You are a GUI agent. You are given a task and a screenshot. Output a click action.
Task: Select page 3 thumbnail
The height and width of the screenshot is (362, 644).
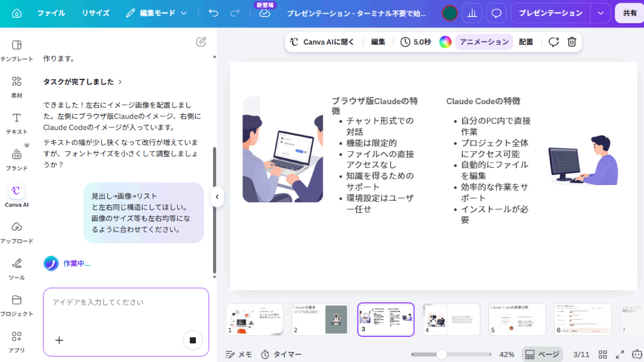click(386, 320)
